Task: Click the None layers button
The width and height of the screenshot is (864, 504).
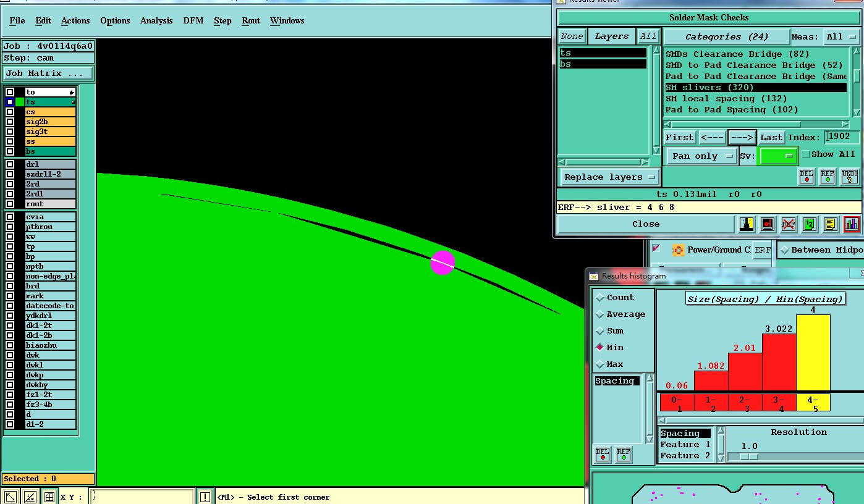Action: pos(572,36)
